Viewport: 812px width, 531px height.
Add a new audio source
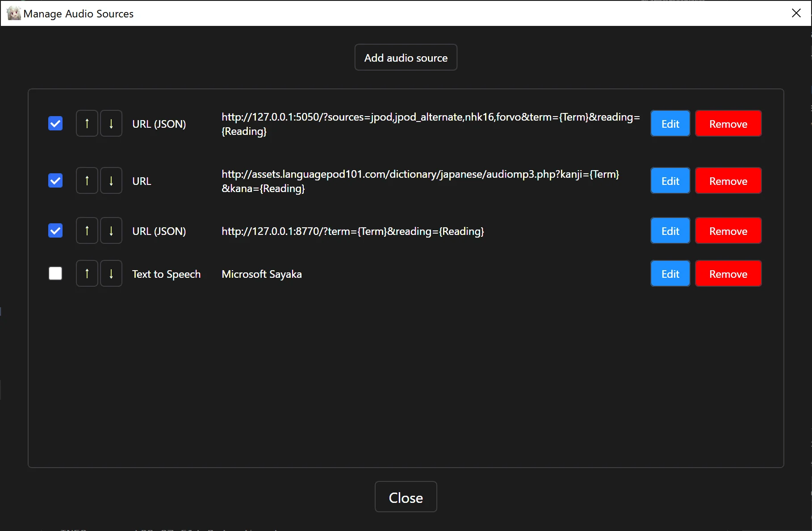(406, 57)
